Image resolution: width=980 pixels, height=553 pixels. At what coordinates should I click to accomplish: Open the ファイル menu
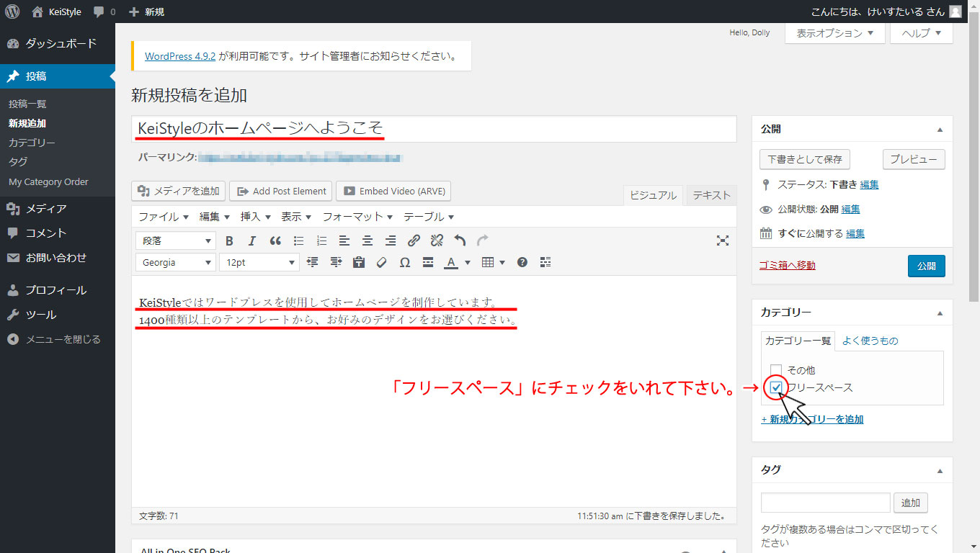click(164, 217)
